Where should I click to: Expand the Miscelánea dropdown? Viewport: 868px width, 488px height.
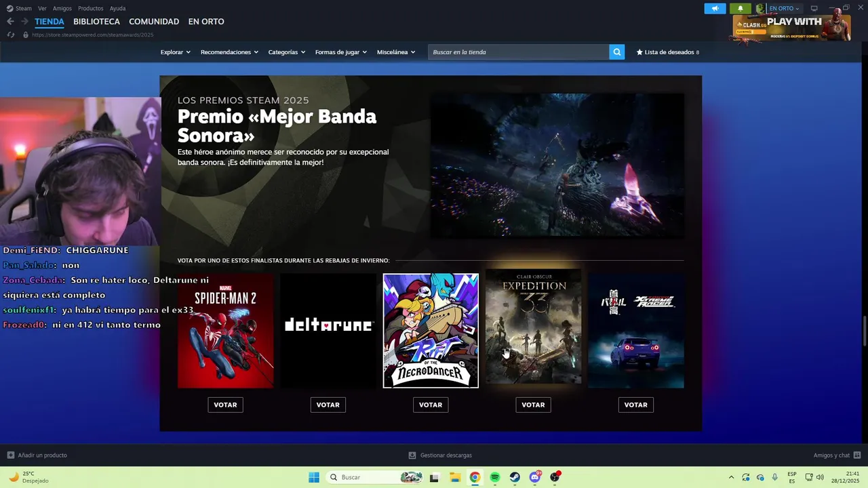(396, 52)
